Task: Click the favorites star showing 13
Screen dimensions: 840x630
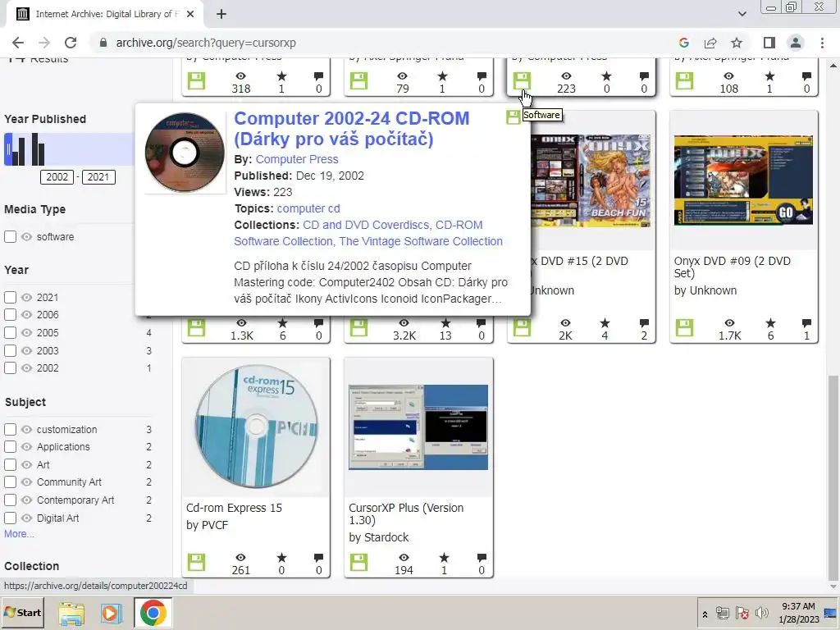Action: point(445,323)
